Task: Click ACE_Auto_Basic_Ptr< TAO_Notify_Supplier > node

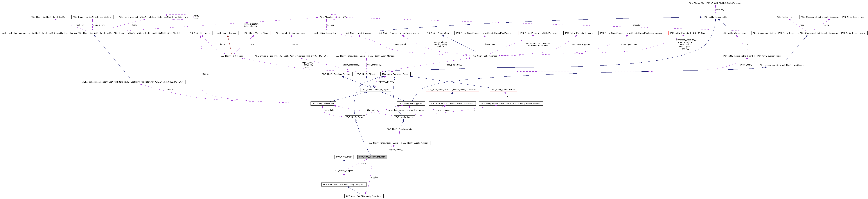Action: 344,185
